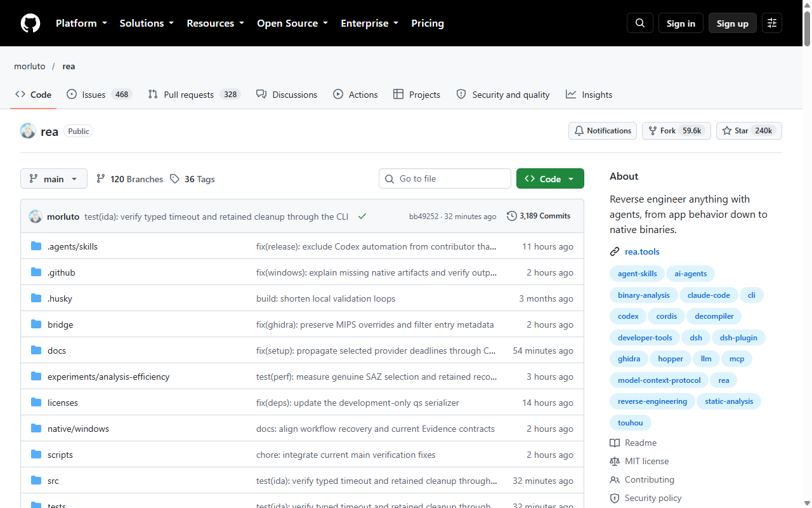Open the Discussions tab
Screen dimensions: 812x508
click(287, 95)
